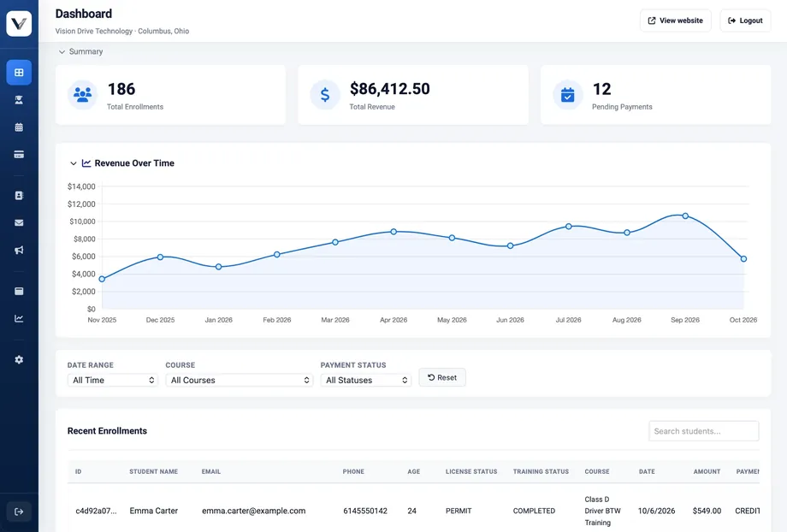The width and height of the screenshot is (787, 532).
Task: Click the AMOUNT column header
Action: [x=707, y=472]
